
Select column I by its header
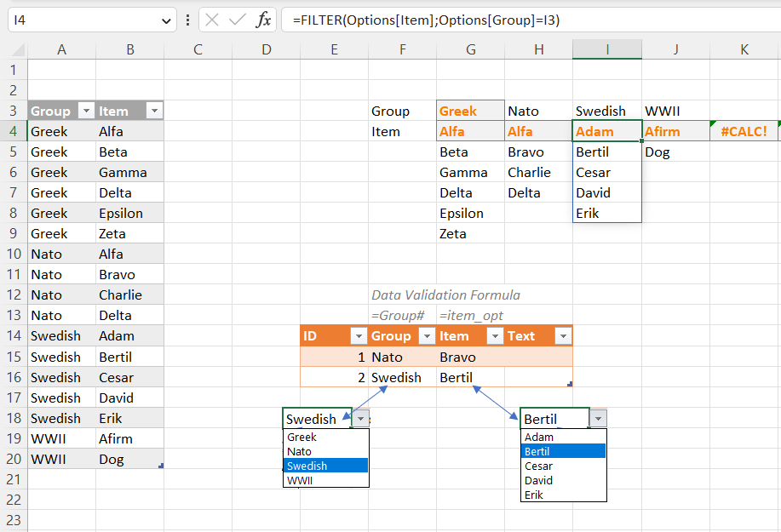point(607,49)
